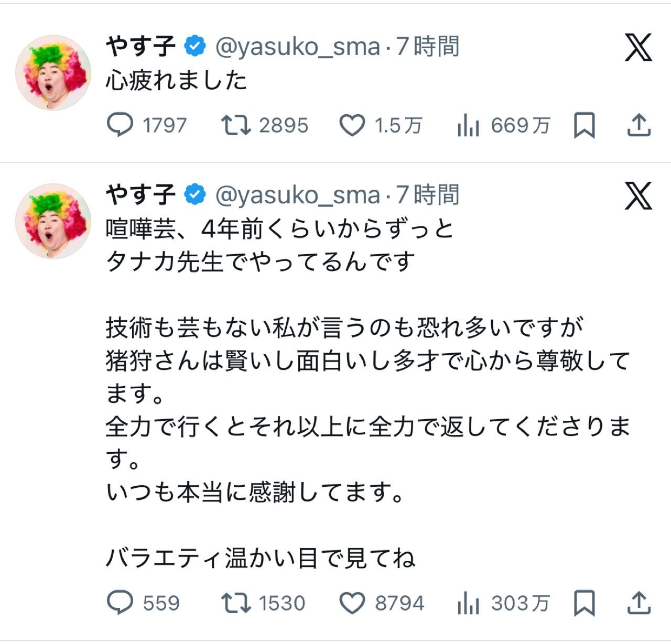
Task: Like the first tweet
Action: tap(355, 125)
